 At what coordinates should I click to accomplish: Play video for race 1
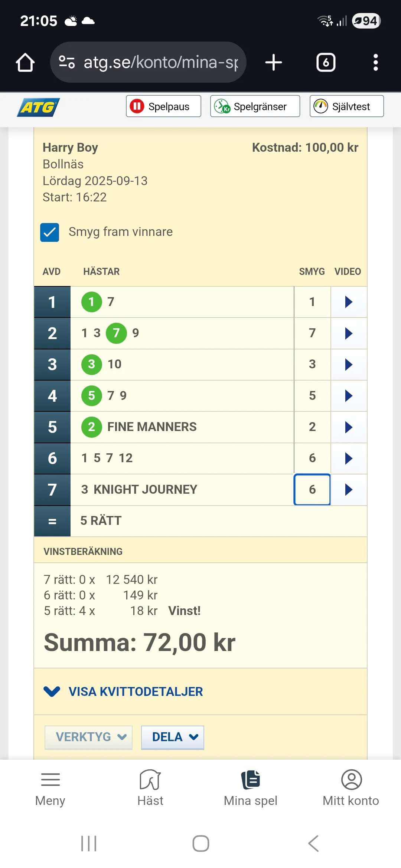click(348, 302)
